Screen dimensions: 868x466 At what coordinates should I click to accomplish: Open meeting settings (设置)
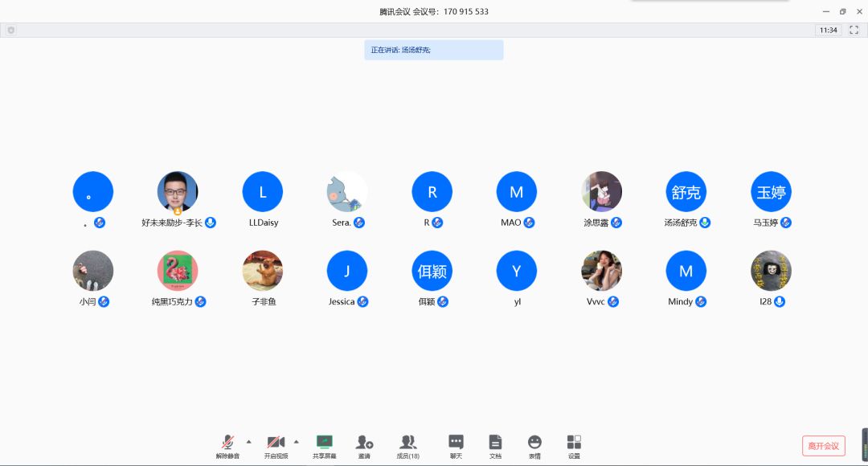(x=574, y=443)
